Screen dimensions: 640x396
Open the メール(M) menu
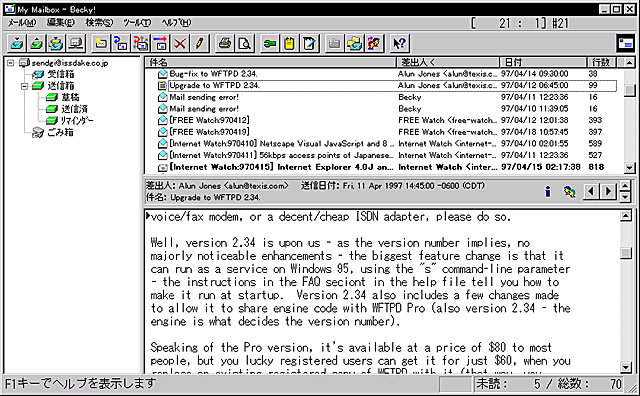22,23
